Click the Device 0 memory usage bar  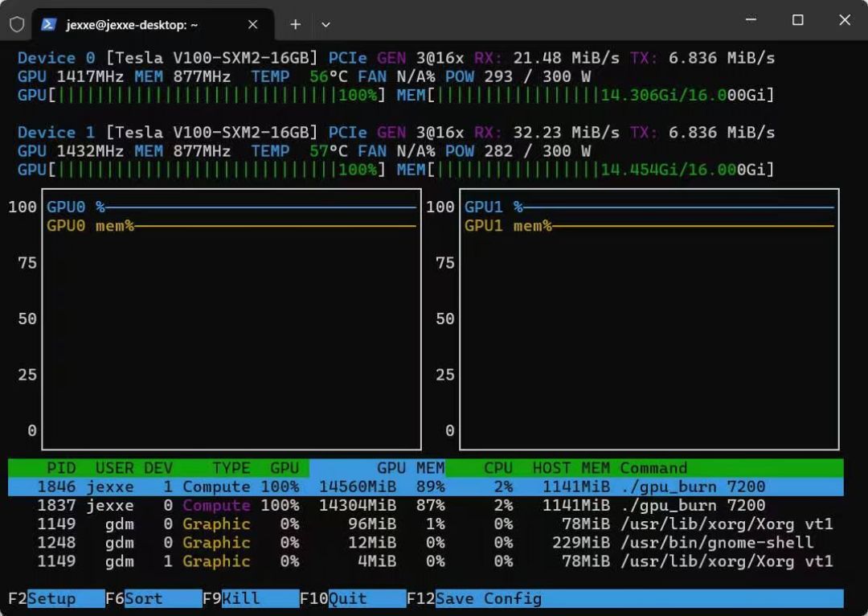pyautogui.click(x=585, y=95)
